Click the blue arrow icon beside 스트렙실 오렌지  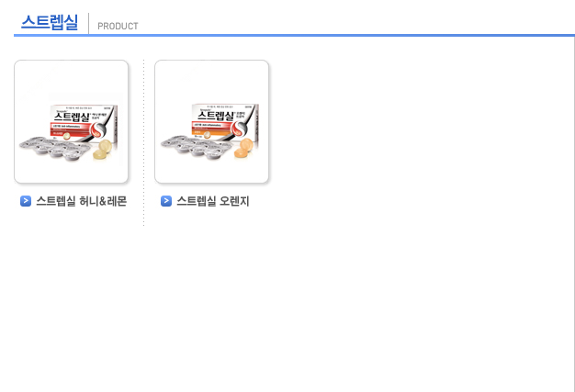[166, 201]
